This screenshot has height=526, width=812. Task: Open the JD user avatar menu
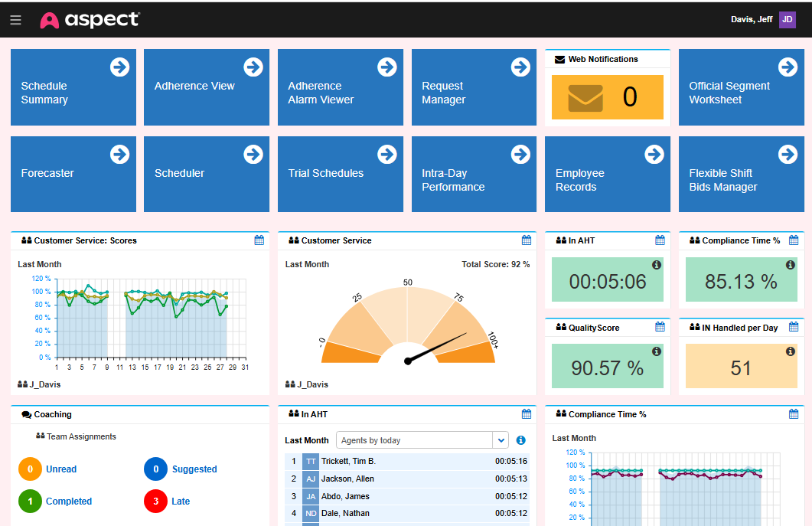[x=787, y=18]
